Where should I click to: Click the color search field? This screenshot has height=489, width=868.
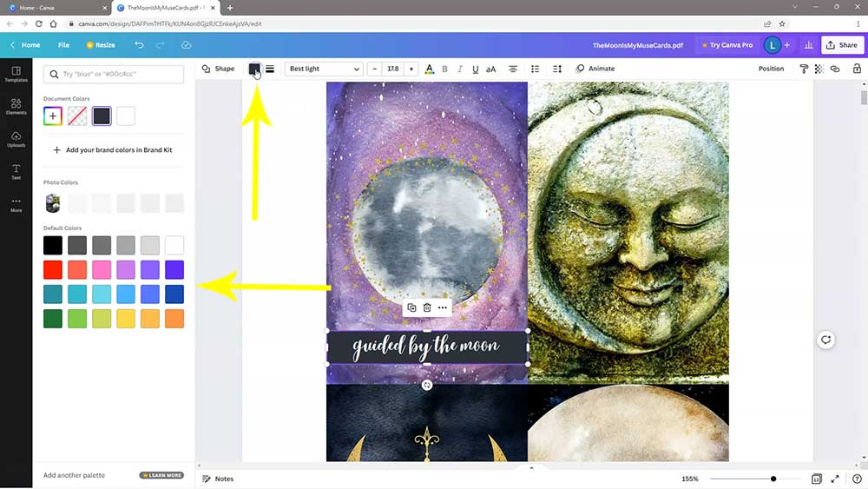click(x=114, y=74)
